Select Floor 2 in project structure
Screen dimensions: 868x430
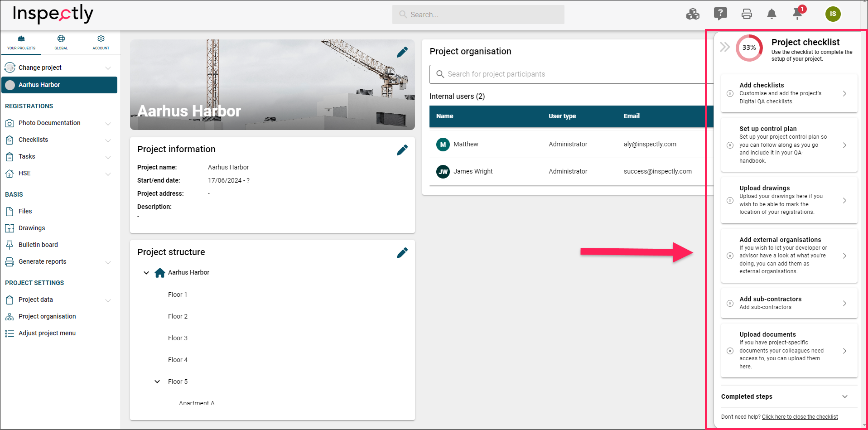[x=178, y=316]
